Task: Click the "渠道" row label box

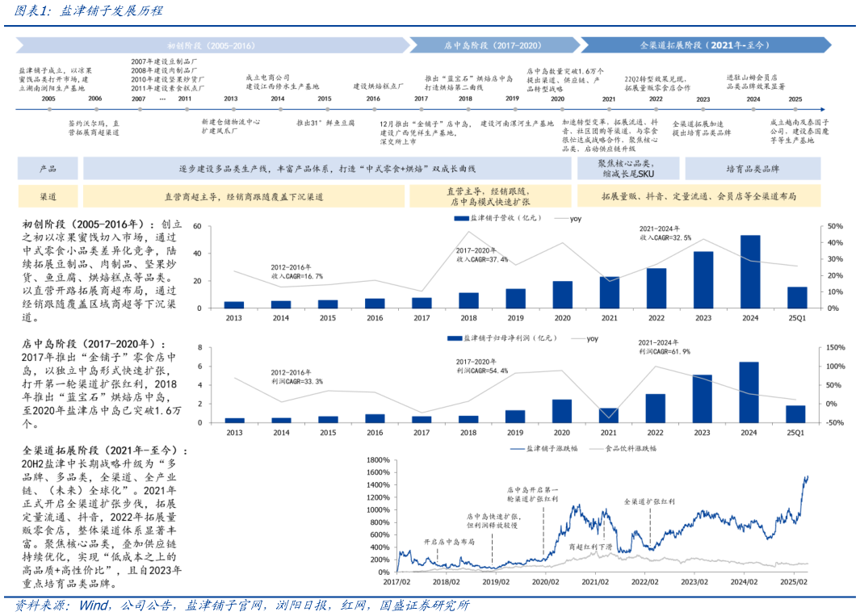Action: point(48,196)
